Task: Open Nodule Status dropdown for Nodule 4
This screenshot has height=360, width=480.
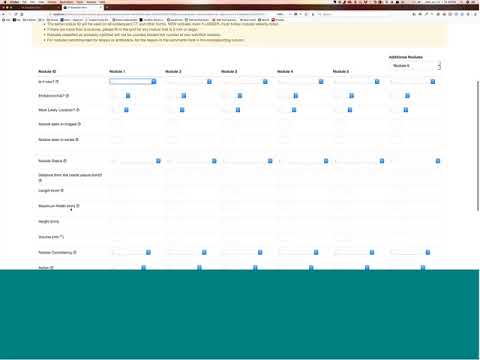Action: pyautogui.click(x=303, y=161)
